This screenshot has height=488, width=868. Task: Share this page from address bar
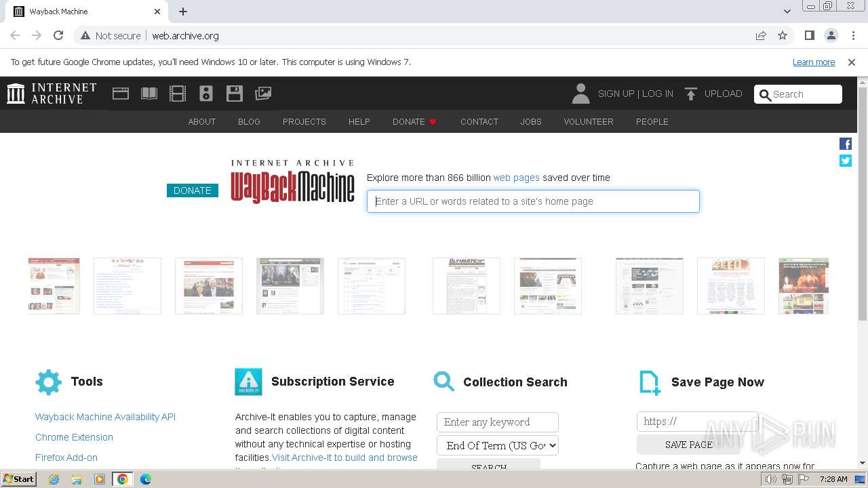coord(761,36)
